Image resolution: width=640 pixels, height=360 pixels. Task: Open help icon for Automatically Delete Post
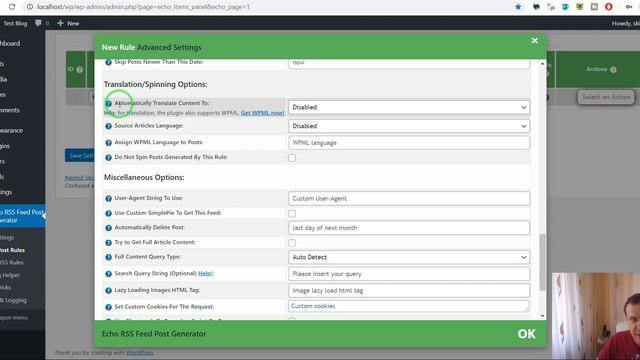109,228
